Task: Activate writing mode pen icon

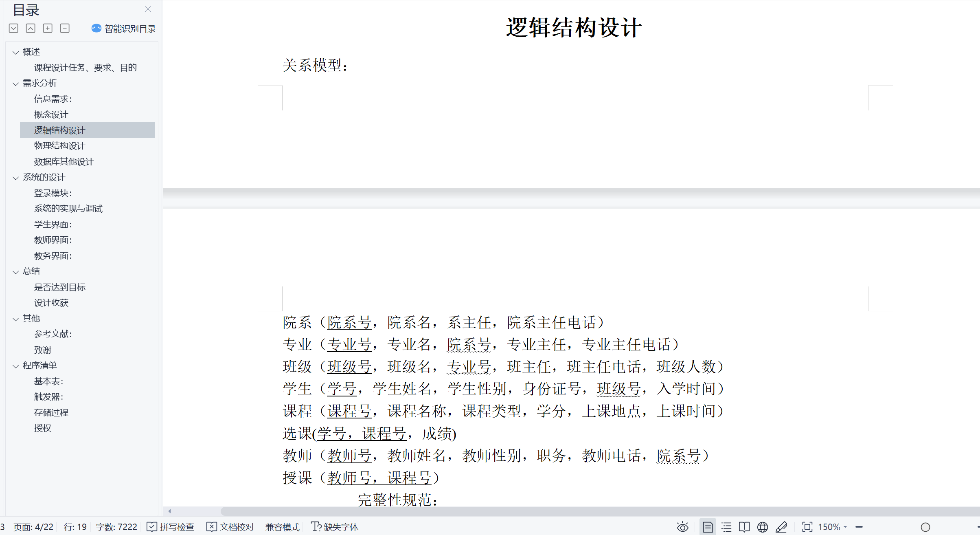Action: pos(781,527)
